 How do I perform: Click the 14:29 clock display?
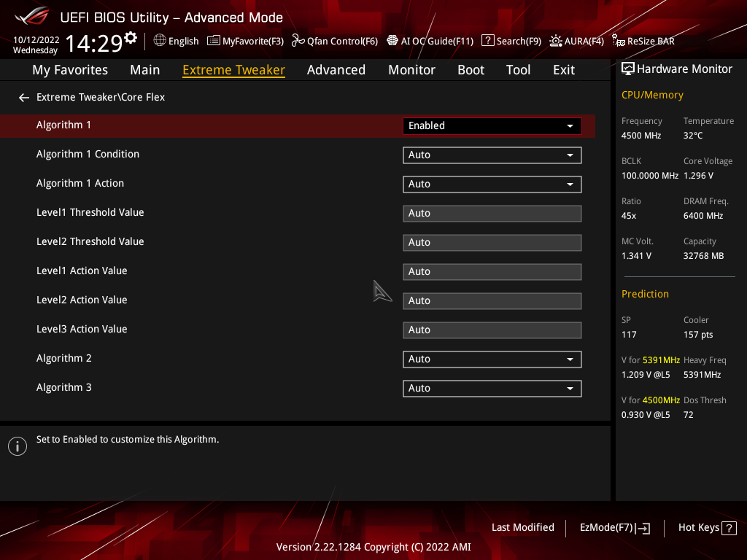tap(94, 43)
